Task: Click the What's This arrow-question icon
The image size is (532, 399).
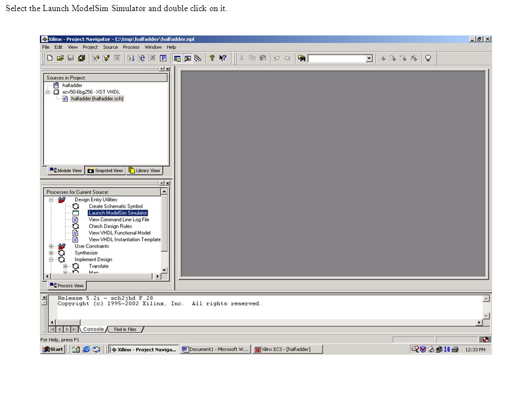Action: click(223, 58)
